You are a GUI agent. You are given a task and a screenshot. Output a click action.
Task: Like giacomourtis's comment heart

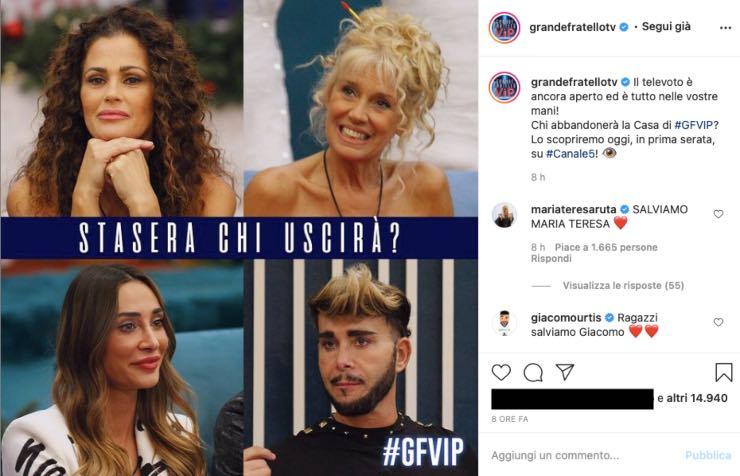coord(718,322)
